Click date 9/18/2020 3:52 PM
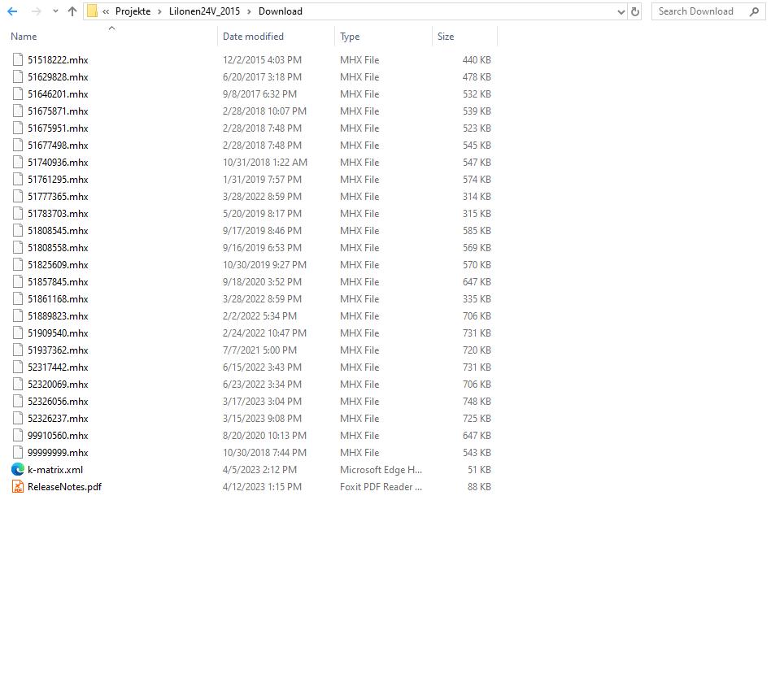771x700 pixels. (262, 281)
